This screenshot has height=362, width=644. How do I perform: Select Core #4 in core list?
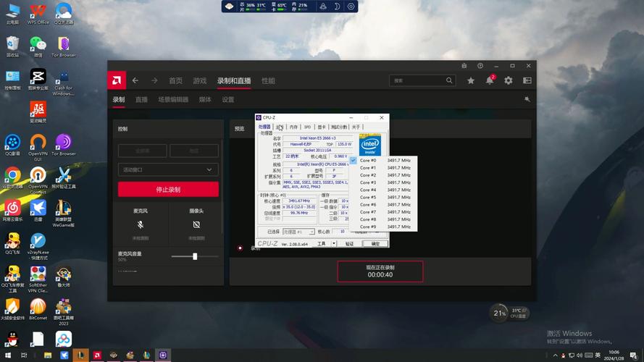pos(383,190)
